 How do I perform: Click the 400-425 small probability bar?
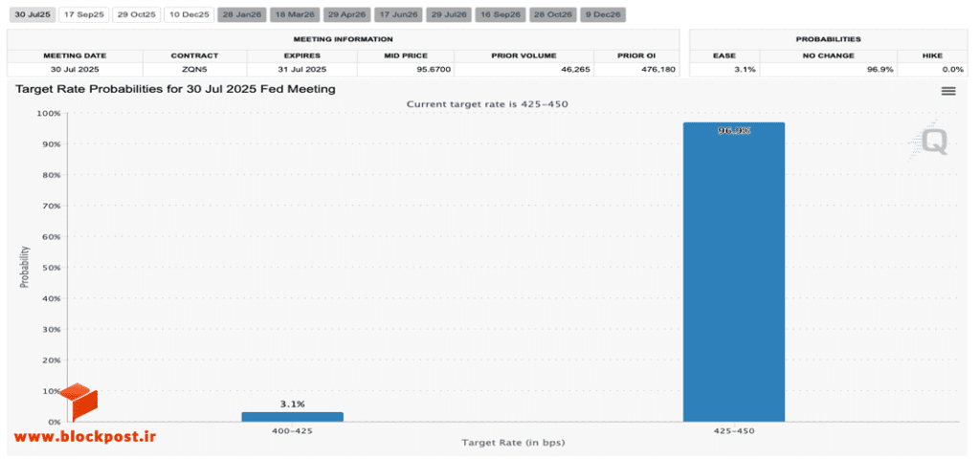pos(293,417)
